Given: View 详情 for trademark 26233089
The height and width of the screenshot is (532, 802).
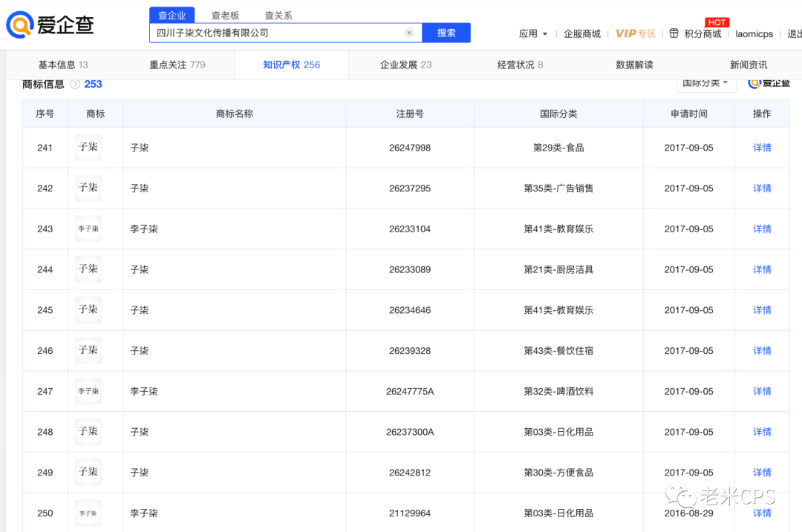Looking at the screenshot, I should click(x=762, y=269).
